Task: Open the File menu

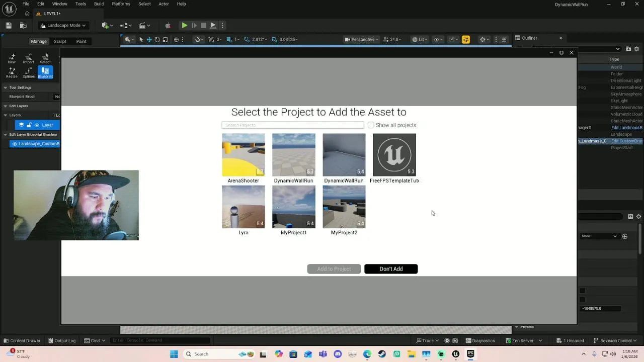Action: pos(26,4)
